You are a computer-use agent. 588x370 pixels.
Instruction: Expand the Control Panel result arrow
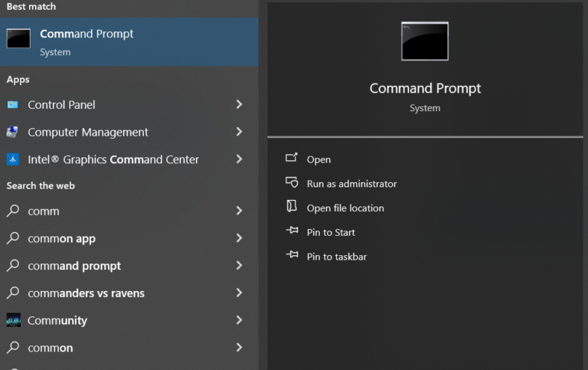click(x=239, y=104)
